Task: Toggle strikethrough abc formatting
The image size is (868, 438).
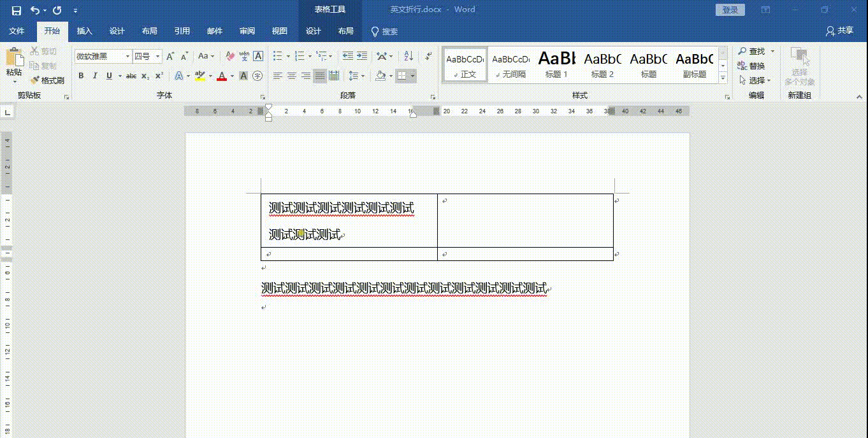Action: [131, 76]
